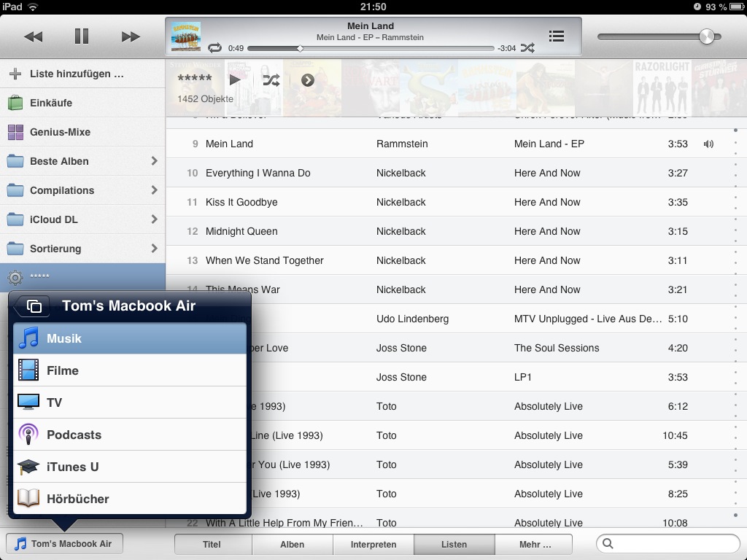Pause the current song
This screenshot has height=560, width=747.
click(x=82, y=36)
